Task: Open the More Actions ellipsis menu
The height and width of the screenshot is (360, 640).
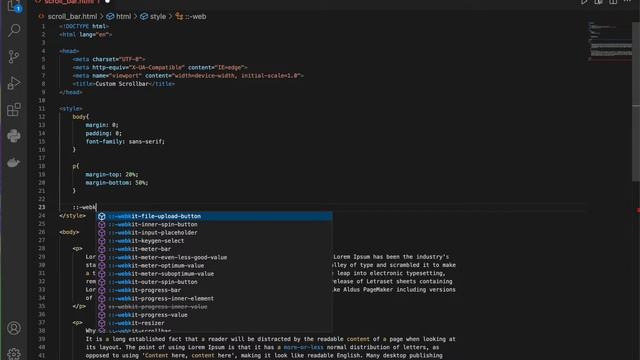Action: [627, 2]
